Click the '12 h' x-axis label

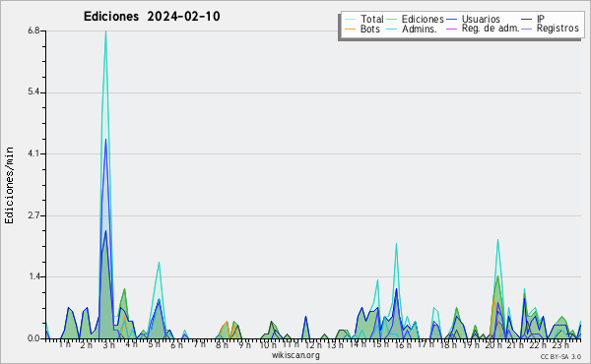click(x=313, y=345)
